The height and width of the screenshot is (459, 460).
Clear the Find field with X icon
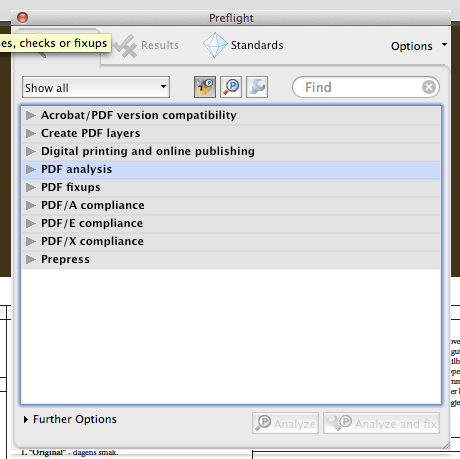[x=429, y=87]
